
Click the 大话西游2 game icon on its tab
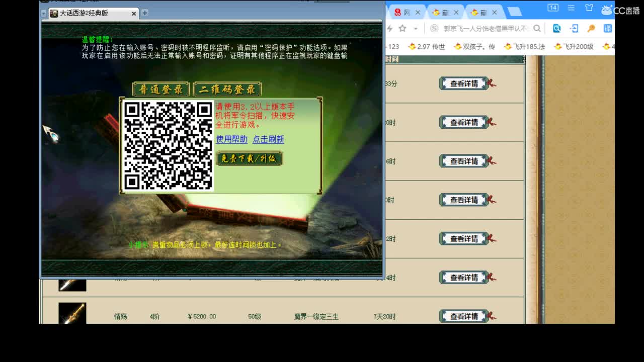point(54,13)
